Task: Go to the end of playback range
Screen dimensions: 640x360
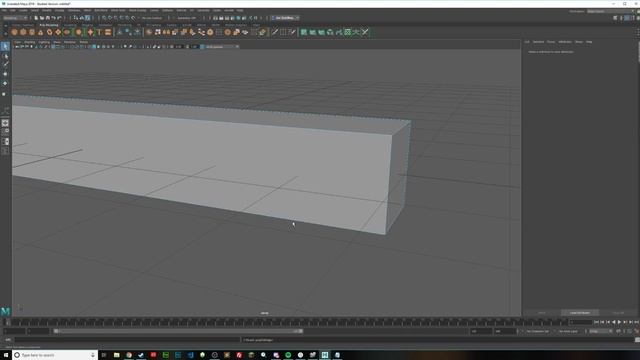Action: 636,322
